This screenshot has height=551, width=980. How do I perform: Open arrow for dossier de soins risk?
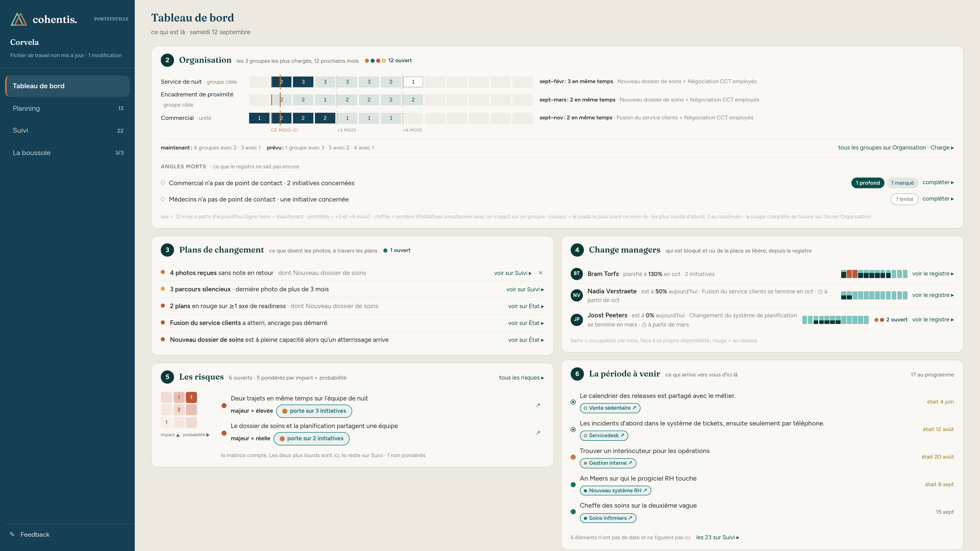coord(538,433)
